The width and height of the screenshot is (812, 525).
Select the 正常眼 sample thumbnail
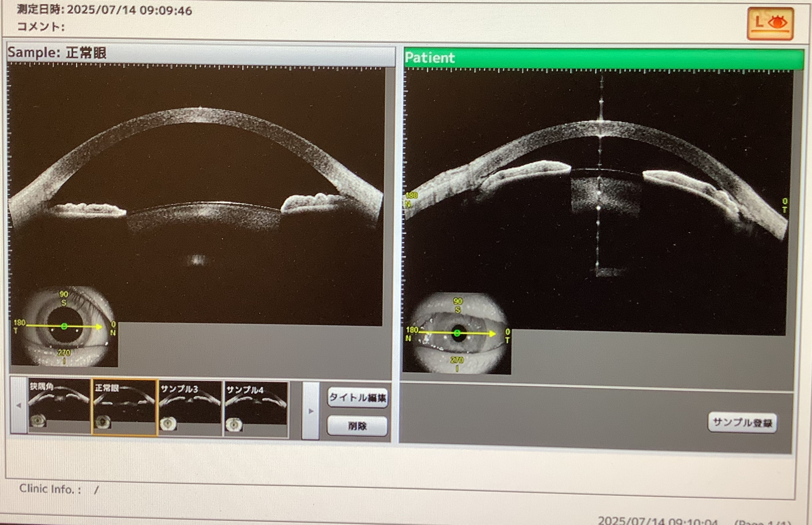124,407
